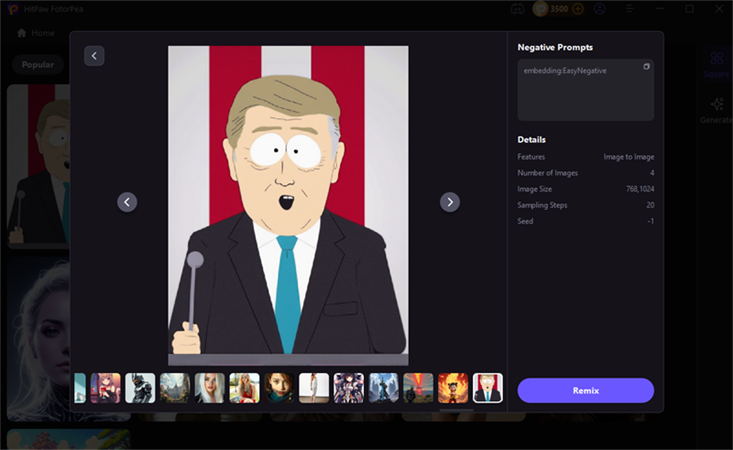This screenshot has height=450, width=733.
Task: Open the hamburger menu in title bar
Action: click(630, 9)
